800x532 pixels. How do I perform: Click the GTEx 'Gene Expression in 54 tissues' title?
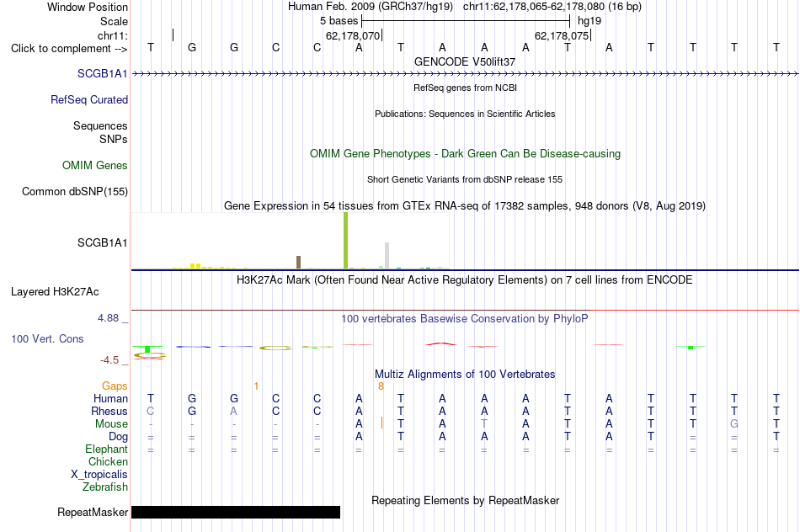(465, 206)
